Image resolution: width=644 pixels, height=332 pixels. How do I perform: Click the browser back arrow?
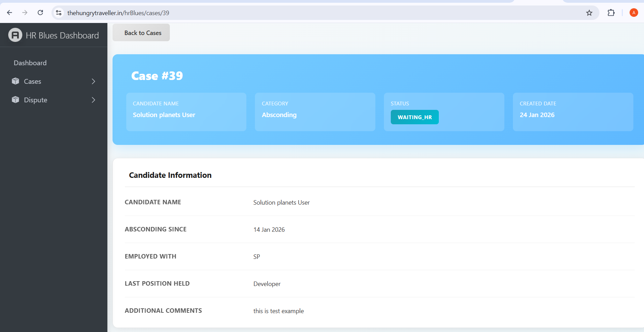coord(10,13)
